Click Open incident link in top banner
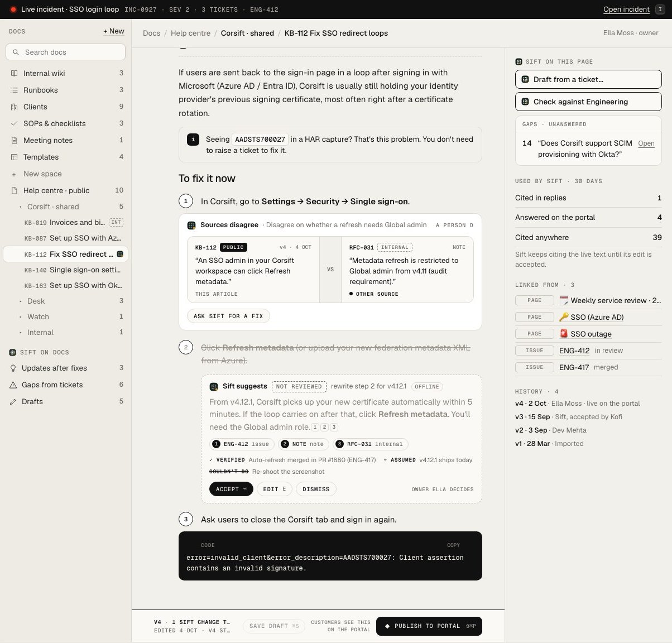This screenshot has height=643, width=672. 626,9
